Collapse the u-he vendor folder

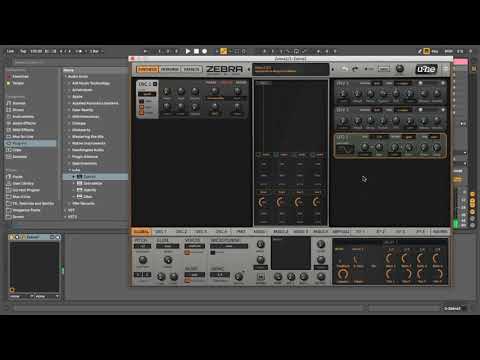(70, 170)
